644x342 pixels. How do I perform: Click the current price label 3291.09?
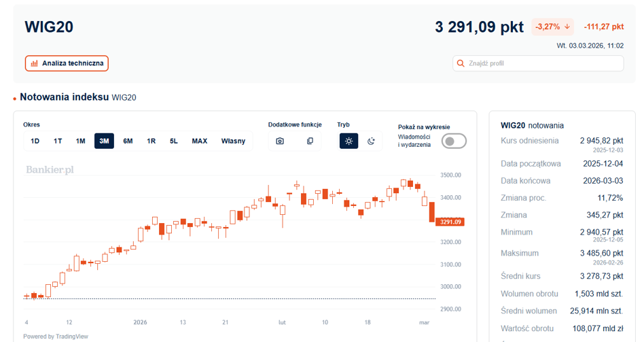[450, 222]
